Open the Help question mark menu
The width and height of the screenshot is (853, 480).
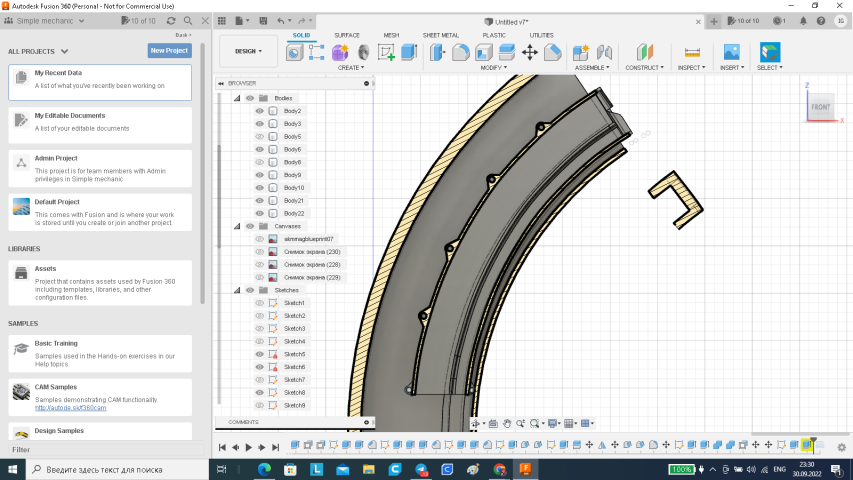click(x=821, y=21)
